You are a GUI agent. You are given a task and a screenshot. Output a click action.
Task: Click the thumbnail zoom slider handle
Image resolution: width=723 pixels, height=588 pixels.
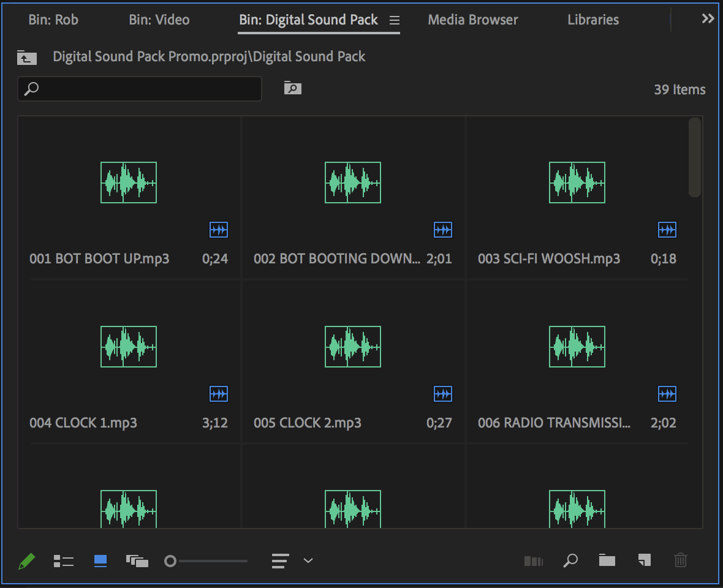tap(170, 561)
